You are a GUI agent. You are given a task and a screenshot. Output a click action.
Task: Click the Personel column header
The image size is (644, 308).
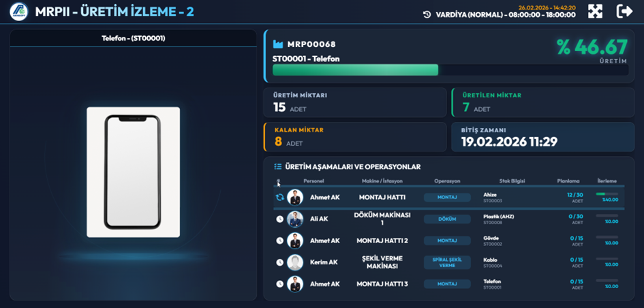click(313, 181)
